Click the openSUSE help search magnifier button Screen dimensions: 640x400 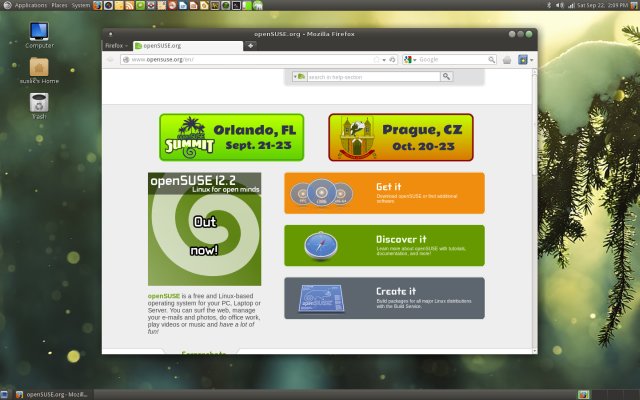pos(447,76)
